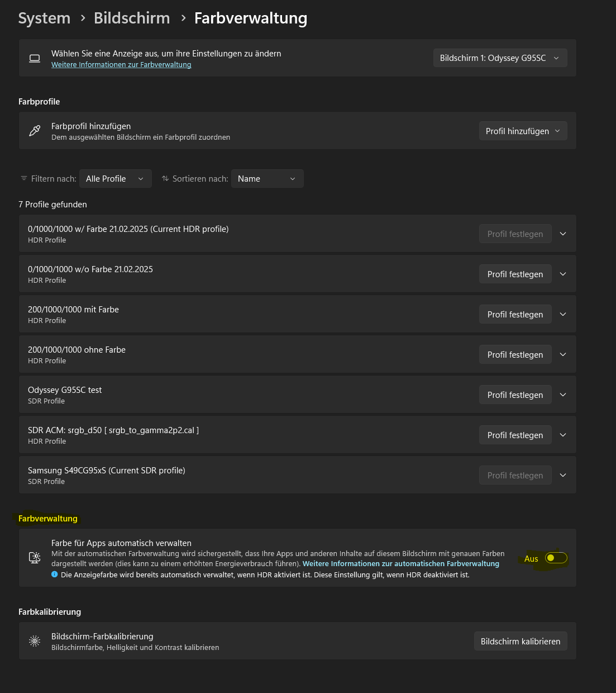
Task: Expand the Samsung S49CG95xS profile details
Action: coord(563,475)
